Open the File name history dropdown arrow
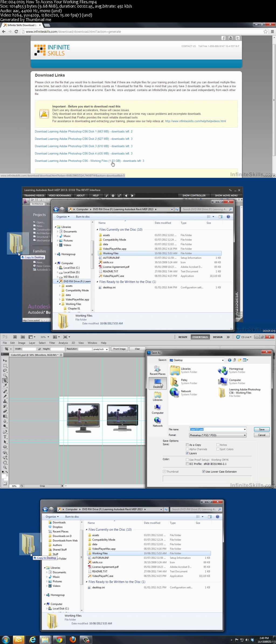Viewport: 276px width, 644px height. click(x=245, y=429)
